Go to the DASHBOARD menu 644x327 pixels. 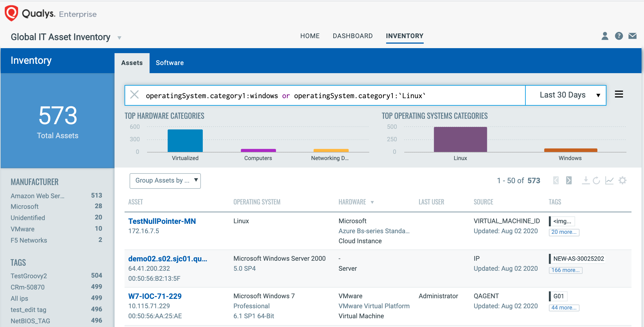coord(353,36)
